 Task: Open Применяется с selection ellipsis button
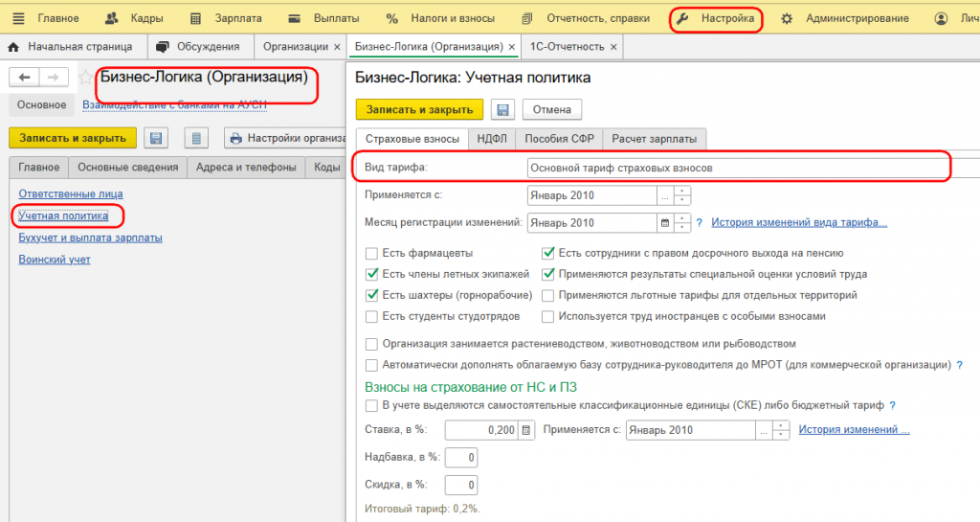click(665, 195)
